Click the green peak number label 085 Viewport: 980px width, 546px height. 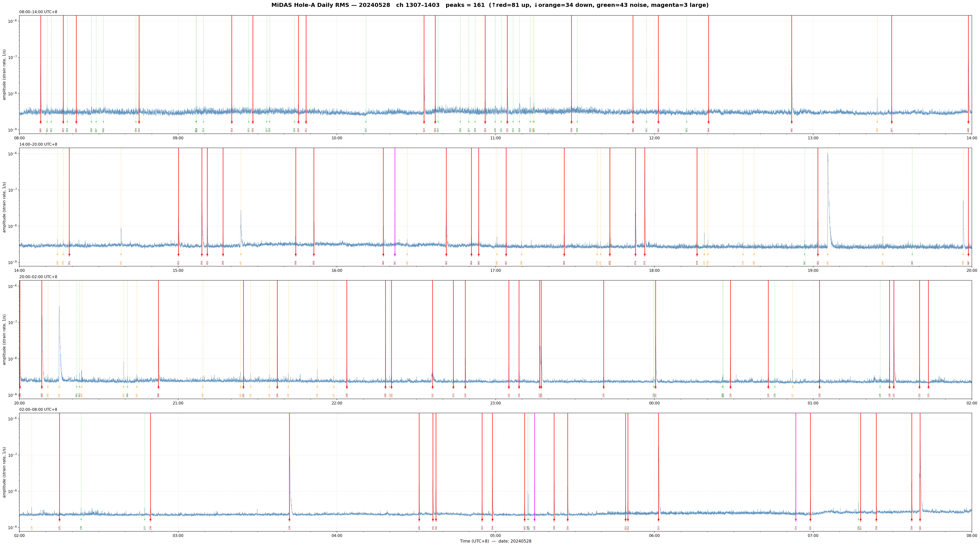[912, 263]
